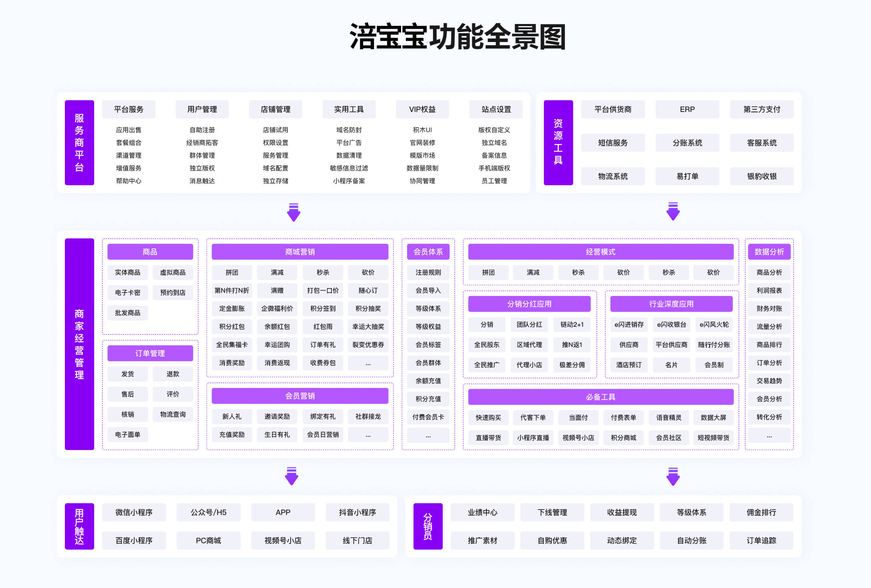871x588 pixels.
Task: Click the 微信小程序 button
Action: click(134, 512)
